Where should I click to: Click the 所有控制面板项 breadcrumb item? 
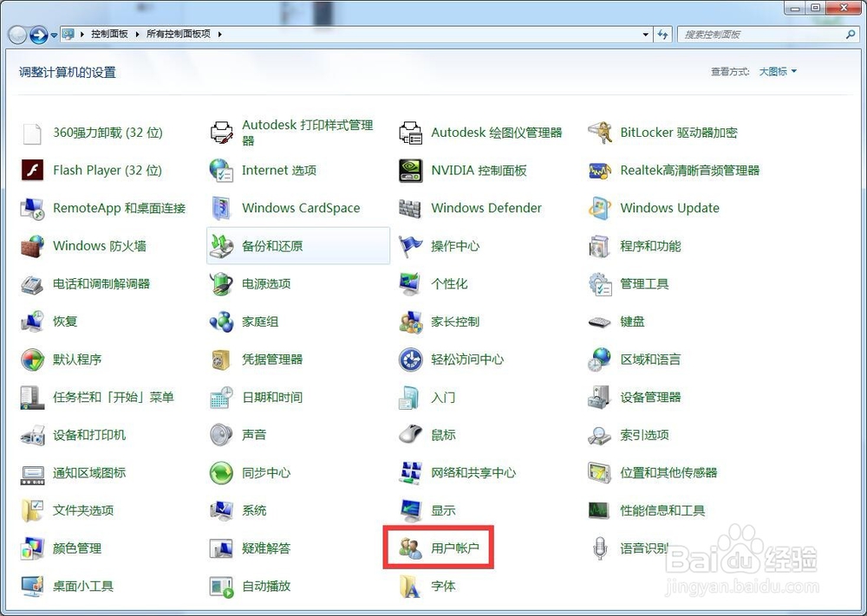click(x=178, y=34)
